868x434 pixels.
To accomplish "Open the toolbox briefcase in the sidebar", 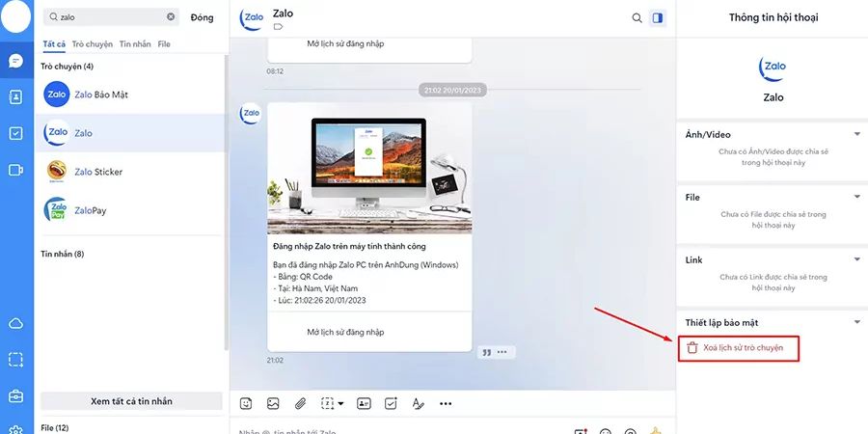I will tap(16, 396).
